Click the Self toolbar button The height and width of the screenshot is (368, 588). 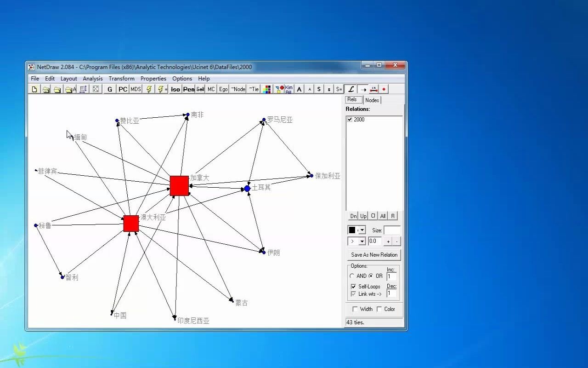coord(200,89)
